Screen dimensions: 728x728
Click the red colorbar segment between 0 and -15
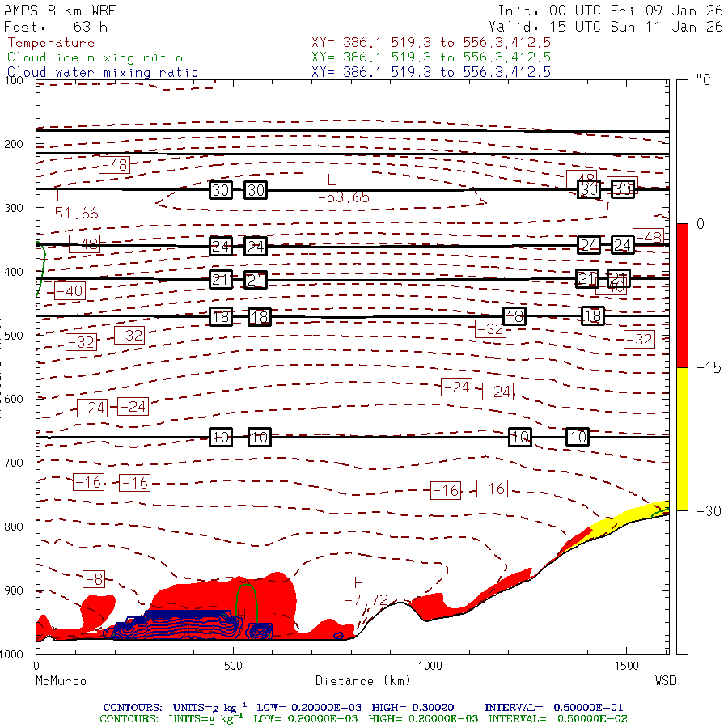tap(682, 295)
